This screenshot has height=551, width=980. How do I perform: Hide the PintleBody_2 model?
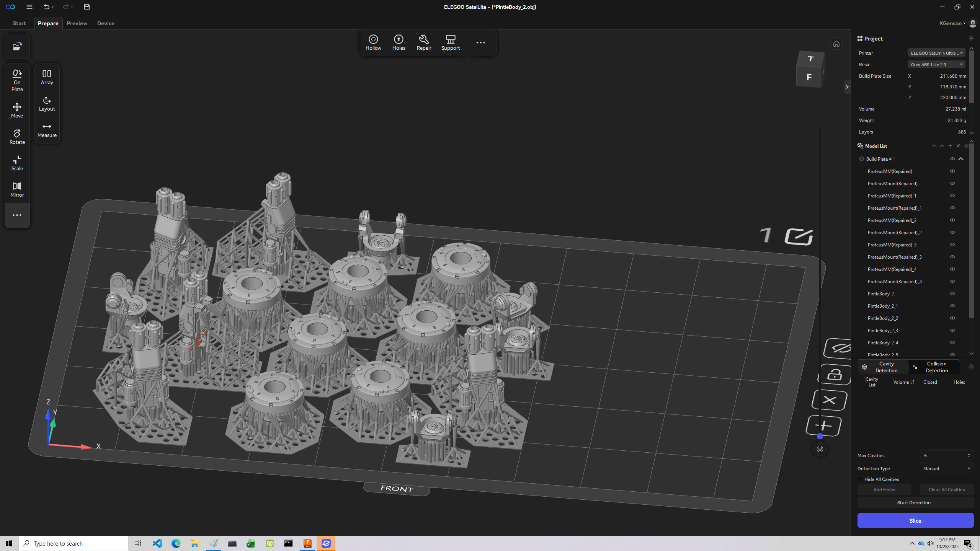[952, 293]
